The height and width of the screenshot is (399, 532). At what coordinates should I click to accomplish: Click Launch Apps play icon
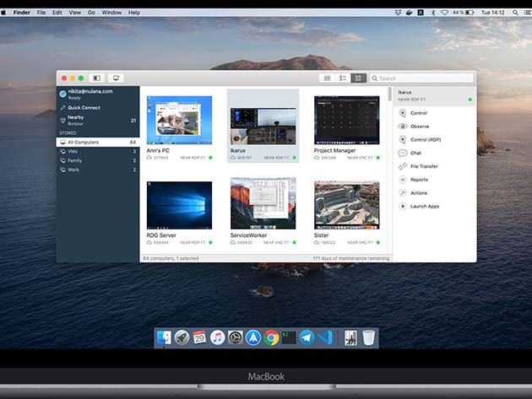click(x=403, y=206)
